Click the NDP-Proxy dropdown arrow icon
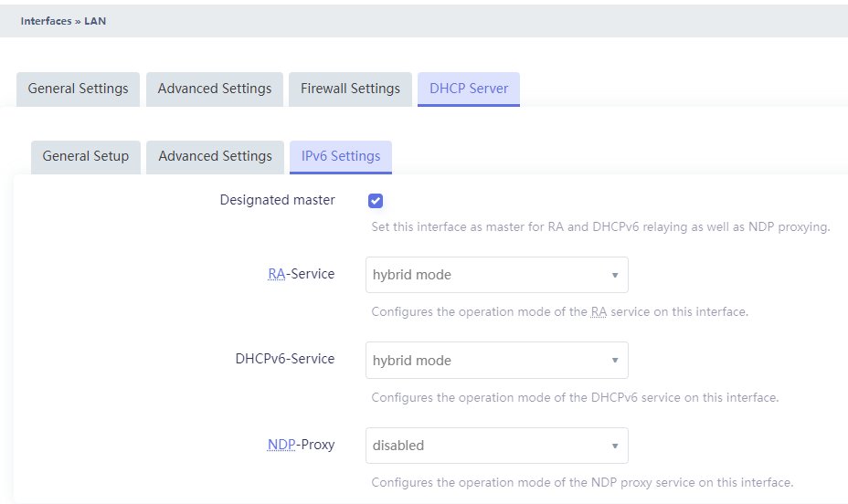The height and width of the screenshot is (504, 848). click(x=615, y=446)
